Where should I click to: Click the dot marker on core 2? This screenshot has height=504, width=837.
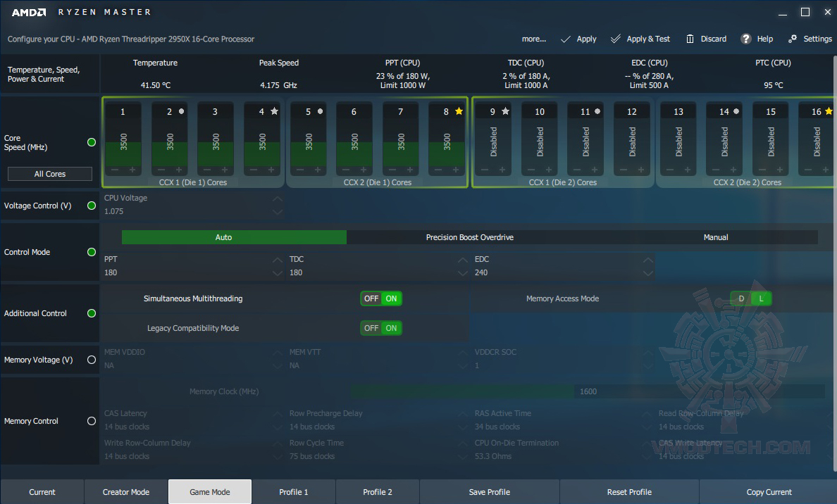[182, 111]
